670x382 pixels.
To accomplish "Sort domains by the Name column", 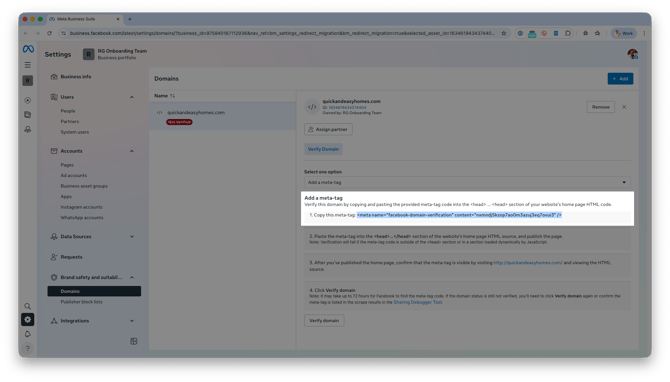I will tap(165, 96).
